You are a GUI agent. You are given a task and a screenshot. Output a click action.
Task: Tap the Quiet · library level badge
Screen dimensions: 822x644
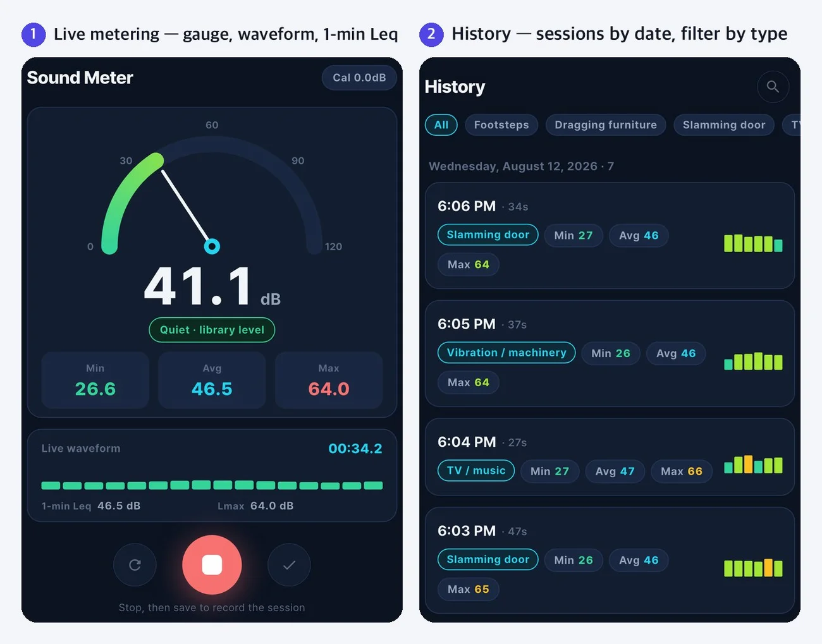click(212, 330)
